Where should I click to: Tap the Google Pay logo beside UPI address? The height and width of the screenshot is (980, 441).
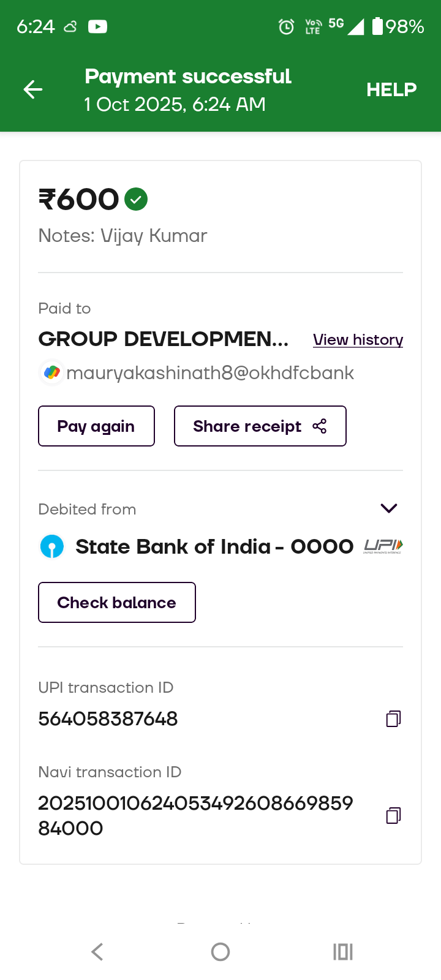[x=52, y=372]
